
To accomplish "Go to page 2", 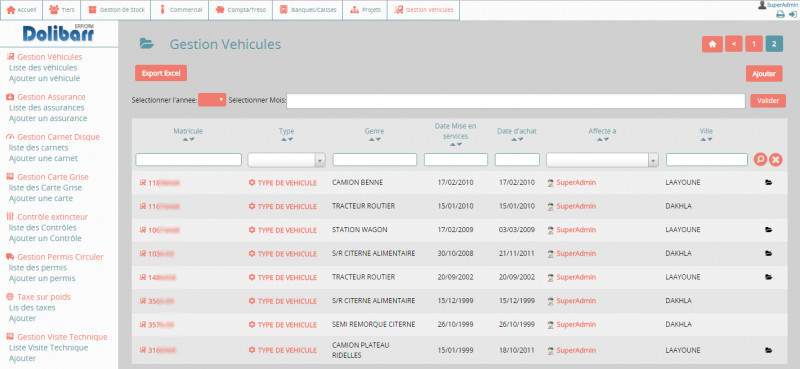I will (x=774, y=44).
